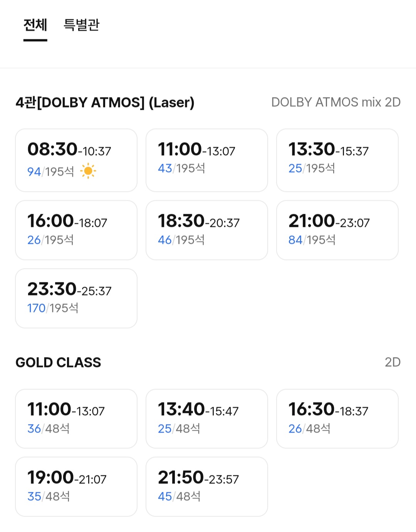Click the 4관[DOLBY ATMOS] (Laser) heading
416x532 pixels.
click(x=105, y=102)
